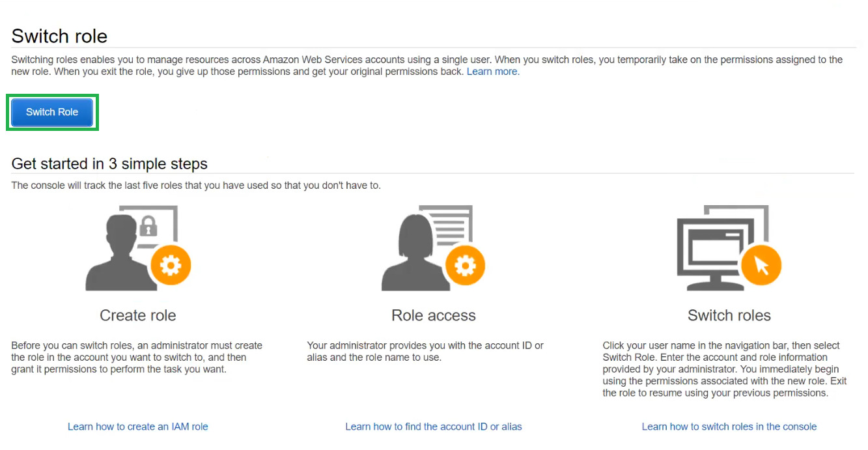Select the orange cursor badge on the monitor icon
The height and width of the screenshot is (450, 868).
point(761,265)
